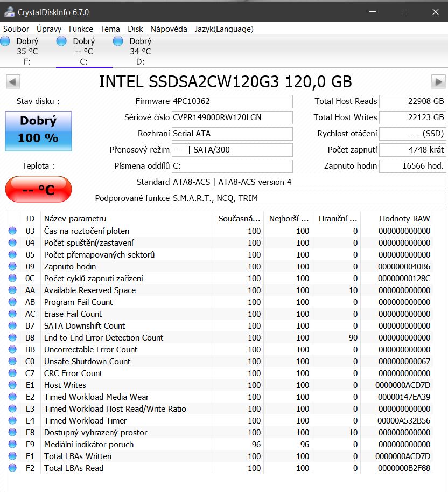This screenshot has height=492, width=448.
Task: Expand the Nápověda menu
Action: tap(169, 29)
